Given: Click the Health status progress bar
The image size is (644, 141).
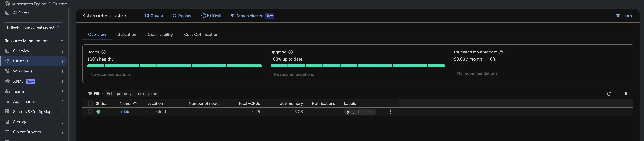Looking at the screenshot, I should click(174, 66).
